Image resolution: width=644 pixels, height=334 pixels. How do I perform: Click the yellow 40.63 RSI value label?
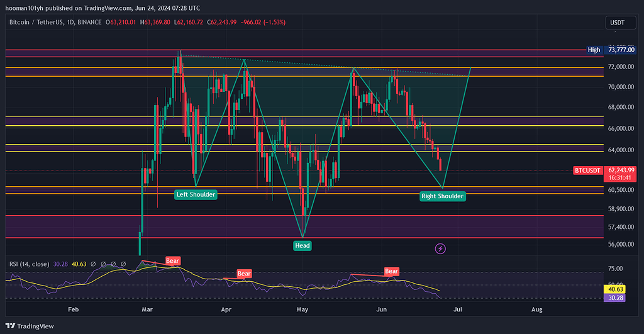[613, 289]
